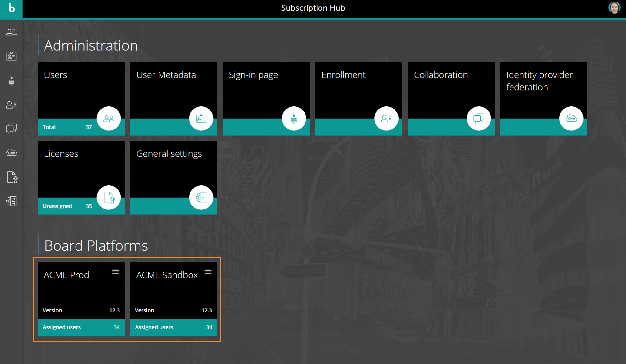Viewport: 626px width, 364px height.
Task: Click the certificate icon on Licenses tile
Action: [x=109, y=198]
